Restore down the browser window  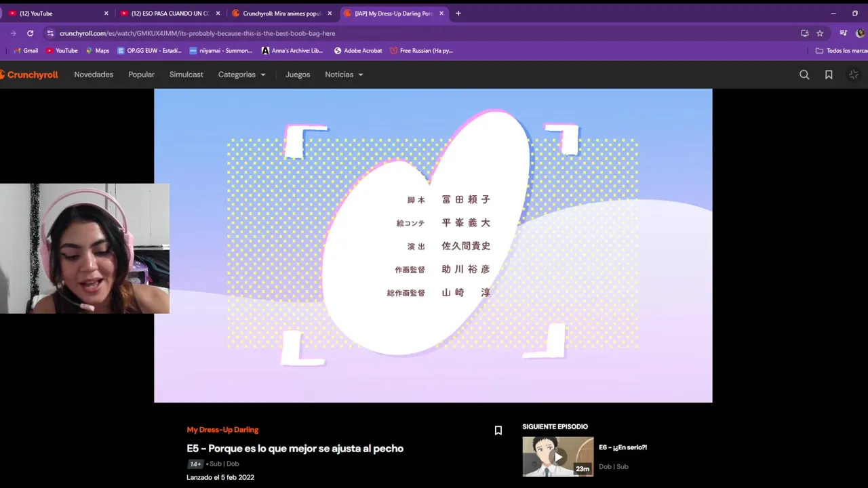pos(855,13)
